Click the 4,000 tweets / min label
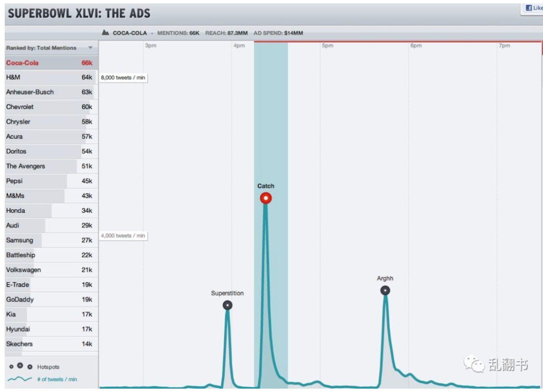543x392 pixels. point(123,236)
